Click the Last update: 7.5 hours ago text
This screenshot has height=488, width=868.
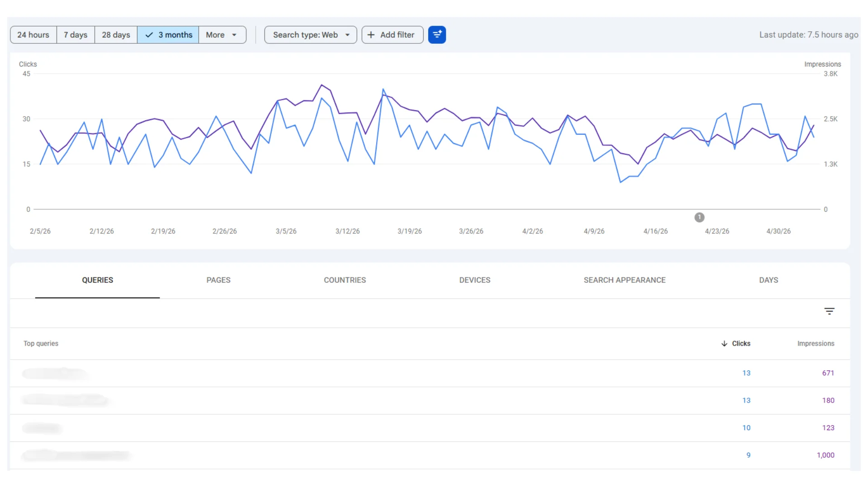[808, 35]
